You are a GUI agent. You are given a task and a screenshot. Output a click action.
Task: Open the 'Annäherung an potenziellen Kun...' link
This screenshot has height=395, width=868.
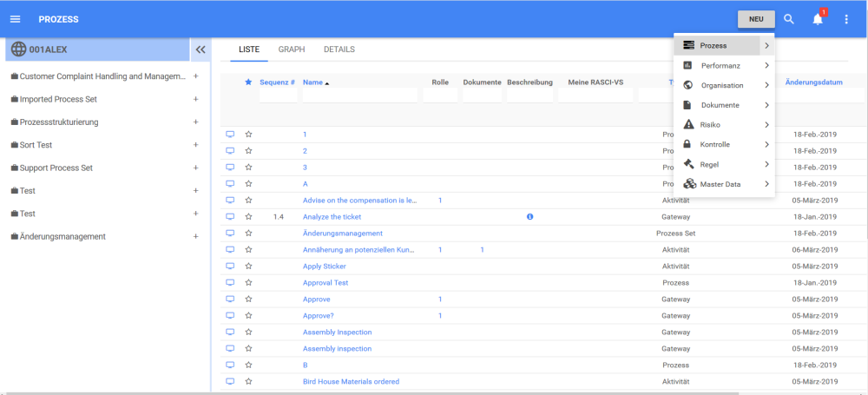coord(358,250)
